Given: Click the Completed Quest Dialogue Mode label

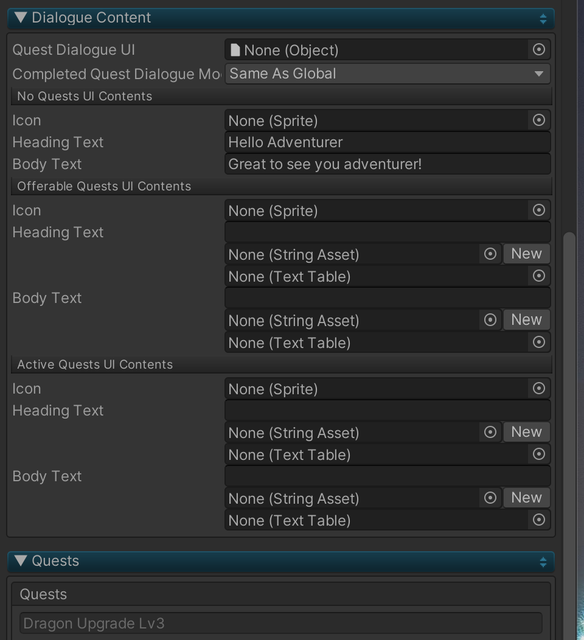Looking at the screenshot, I should tap(117, 74).
